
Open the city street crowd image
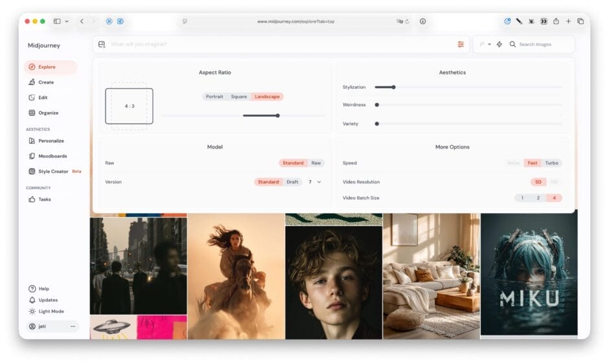coord(138,266)
